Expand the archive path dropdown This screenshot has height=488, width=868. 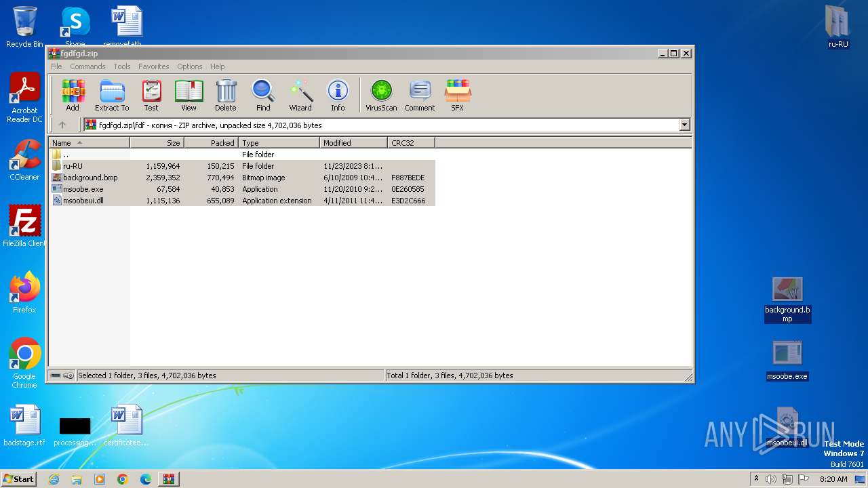tap(684, 125)
